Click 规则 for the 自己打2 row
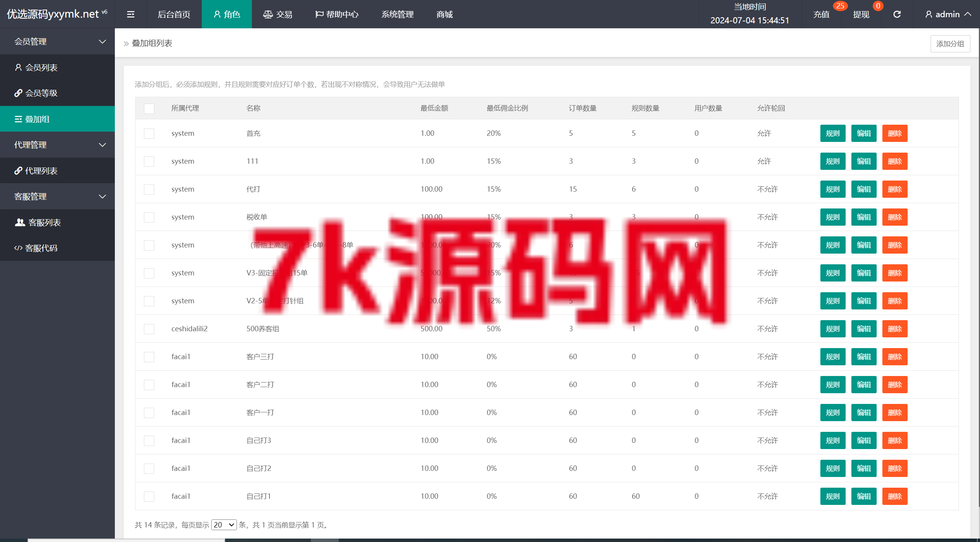Viewport: 980px width, 542px height. pyautogui.click(x=833, y=469)
